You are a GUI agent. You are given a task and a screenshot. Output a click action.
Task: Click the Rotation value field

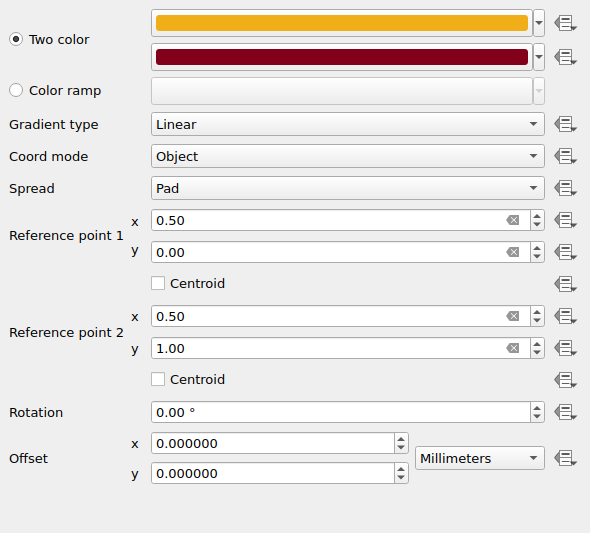point(341,412)
